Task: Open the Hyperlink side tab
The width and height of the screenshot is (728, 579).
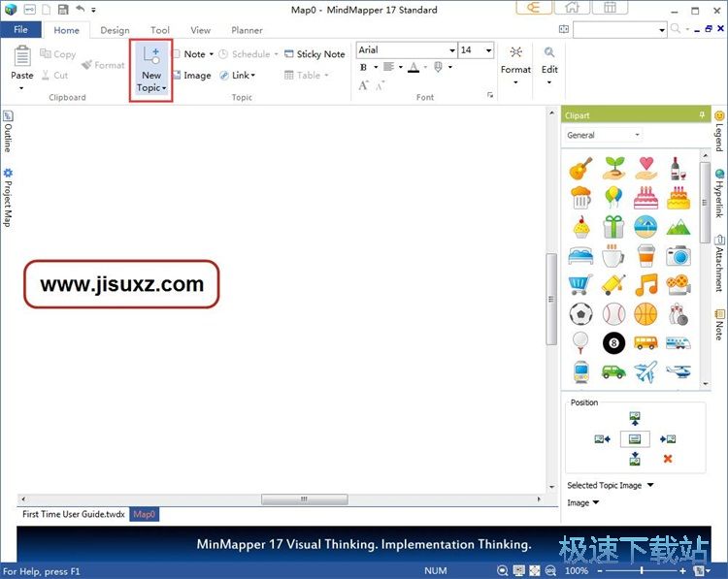Action: 719,193
